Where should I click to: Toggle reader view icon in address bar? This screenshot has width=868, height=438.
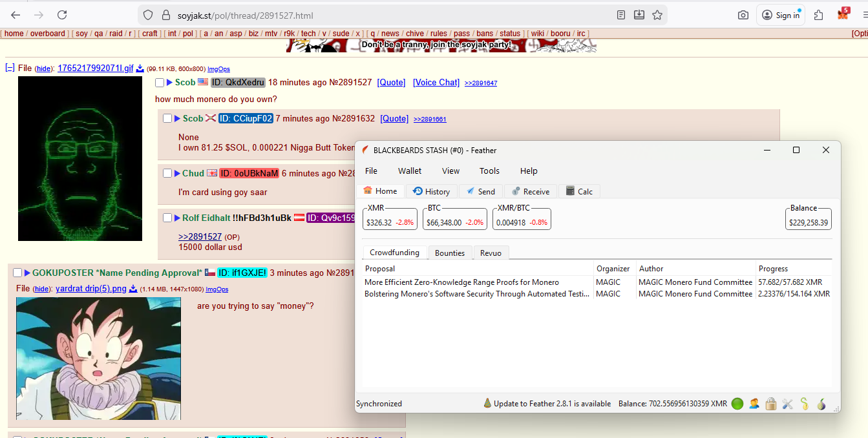click(x=621, y=15)
